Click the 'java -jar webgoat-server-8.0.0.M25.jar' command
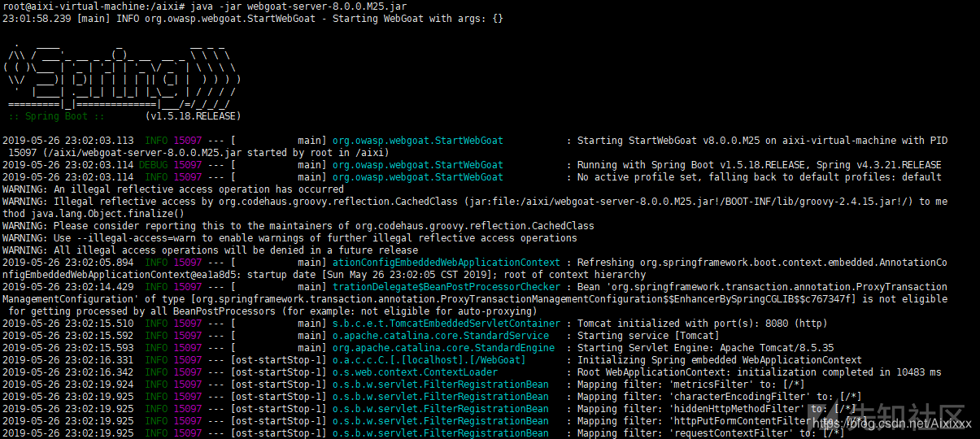Viewport: 980px width, 439px height. coord(299,7)
